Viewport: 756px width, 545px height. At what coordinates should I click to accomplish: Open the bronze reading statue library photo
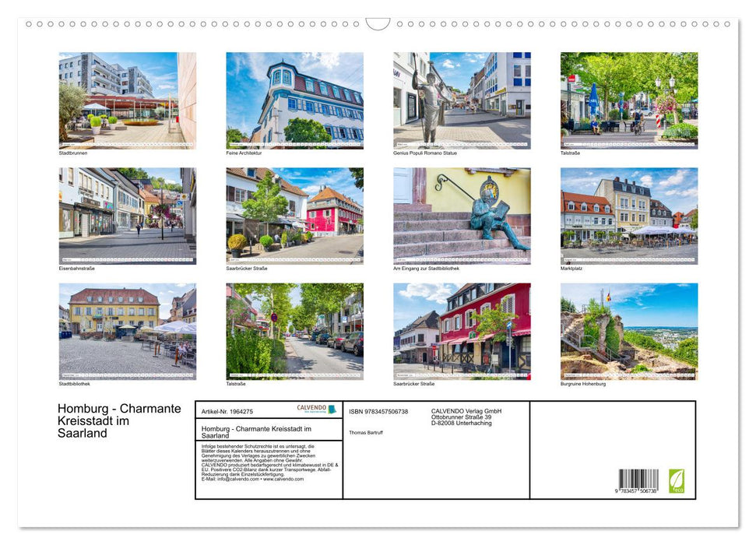(462, 216)
